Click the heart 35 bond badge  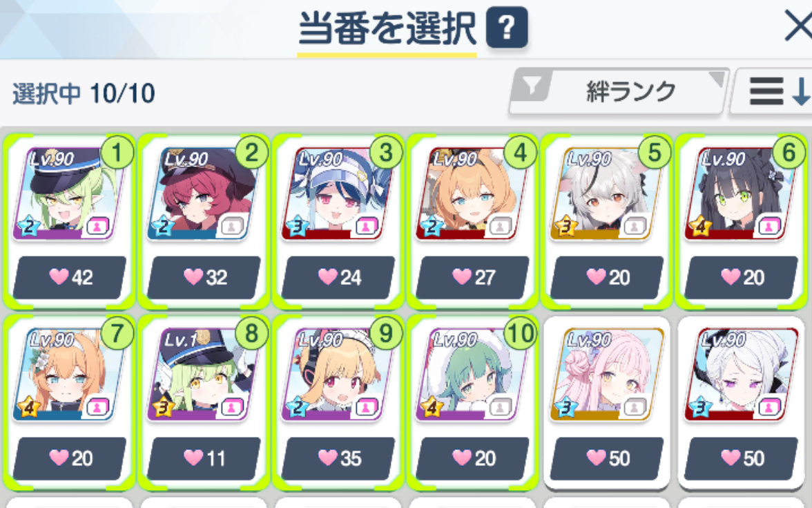click(x=338, y=458)
